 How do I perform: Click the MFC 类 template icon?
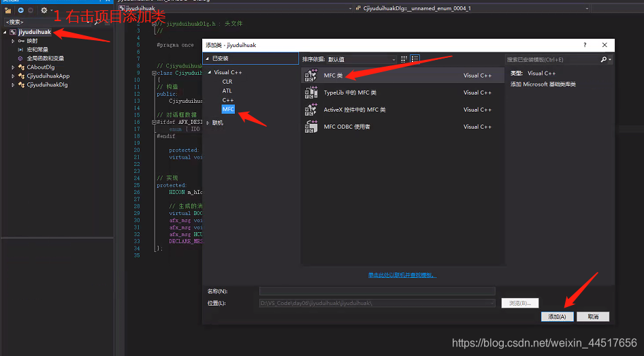(311, 76)
